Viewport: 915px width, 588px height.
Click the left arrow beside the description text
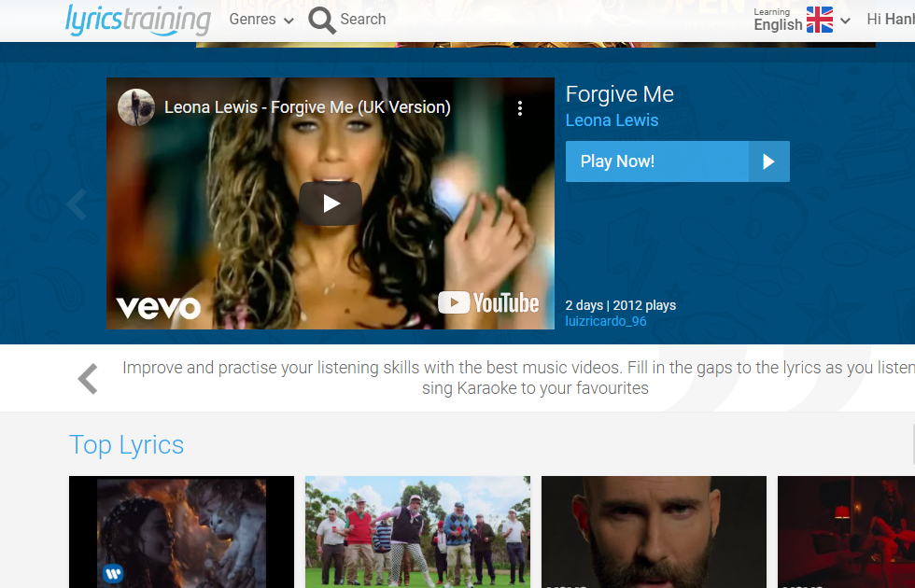87,378
